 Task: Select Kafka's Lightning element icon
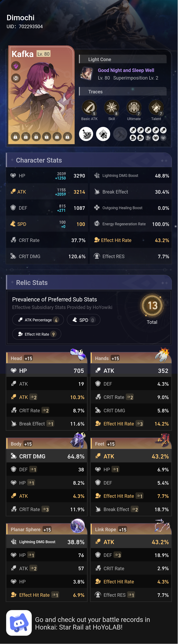coord(16,66)
